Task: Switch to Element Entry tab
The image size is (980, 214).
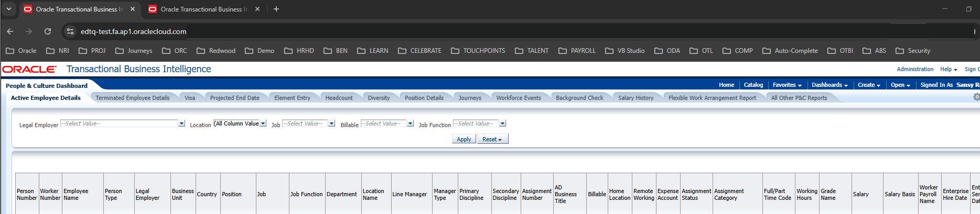Action: [292, 98]
